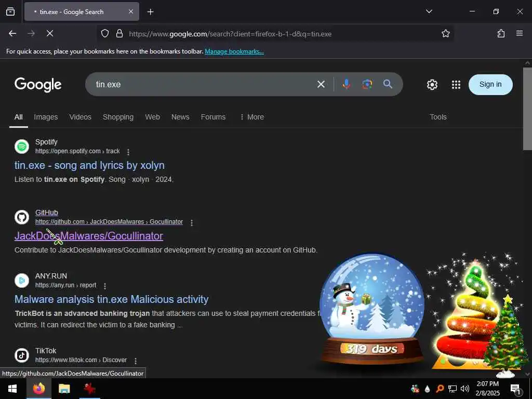Viewport: 532px width, 399px height.
Task: Go back to the previous page
Action: click(12, 33)
